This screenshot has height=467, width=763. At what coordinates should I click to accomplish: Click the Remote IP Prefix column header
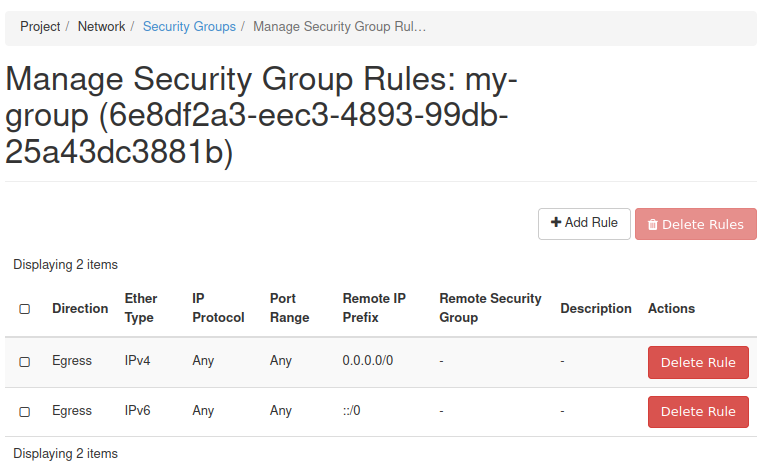374,308
